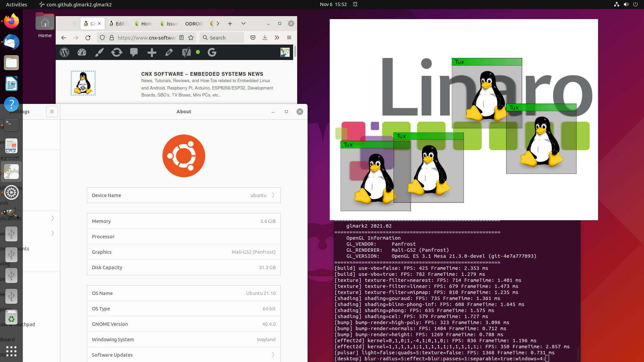Open a new Firefox tab

pos(230,23)
